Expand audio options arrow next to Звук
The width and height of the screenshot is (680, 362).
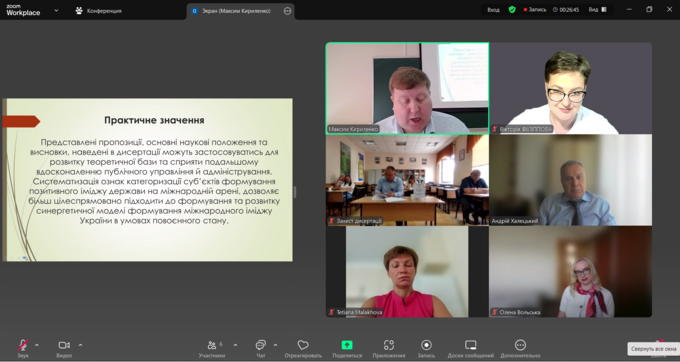pos(37,345)
